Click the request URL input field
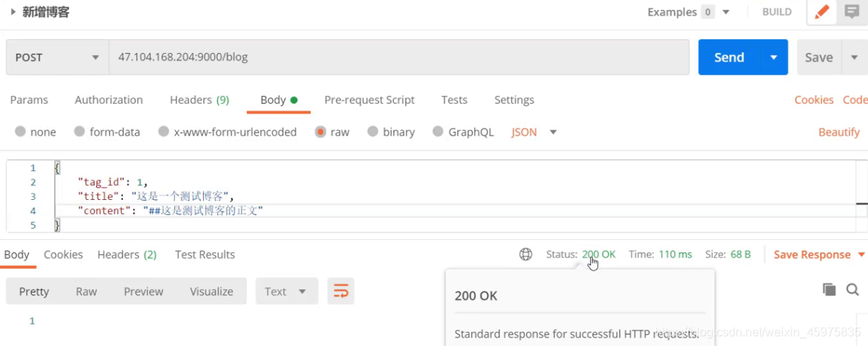The height and width of the screenshot is (346, 868). (399, 57)
